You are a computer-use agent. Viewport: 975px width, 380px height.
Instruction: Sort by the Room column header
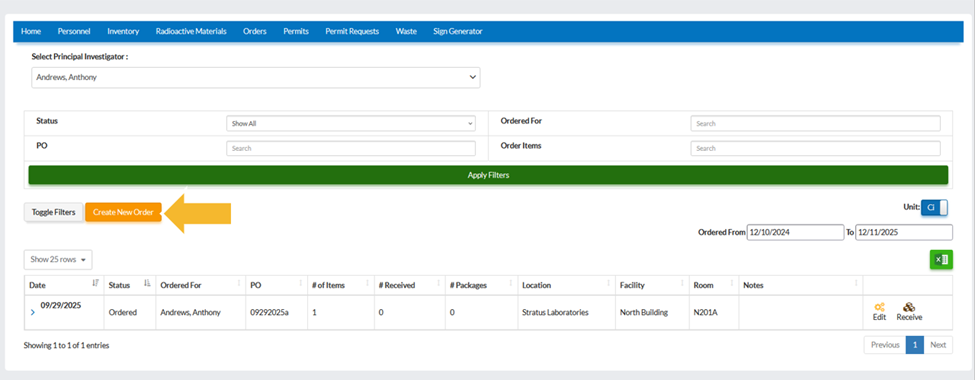pyautogui.click(x=713, y=285)
